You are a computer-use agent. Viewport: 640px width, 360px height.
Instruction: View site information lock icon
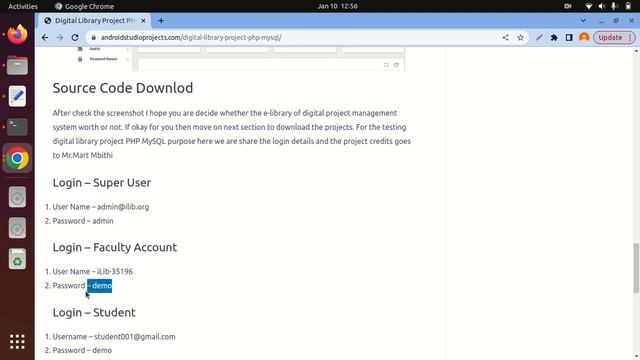(x=93, y=38)
